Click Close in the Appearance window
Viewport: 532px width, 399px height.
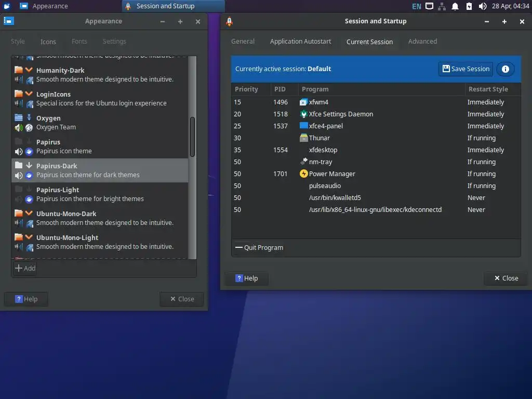pos(182,299)
